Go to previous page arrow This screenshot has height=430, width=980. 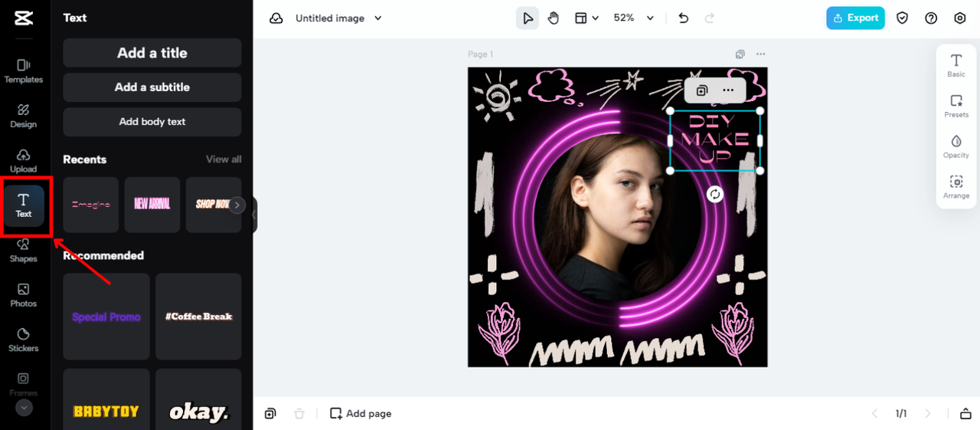pos(874,414)
